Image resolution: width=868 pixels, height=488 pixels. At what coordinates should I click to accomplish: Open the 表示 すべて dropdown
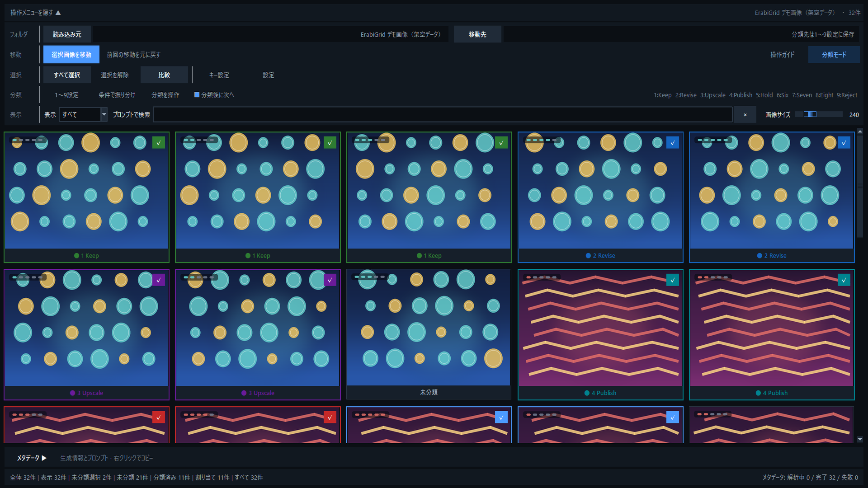pyautogui.click(x=83, y=115)
